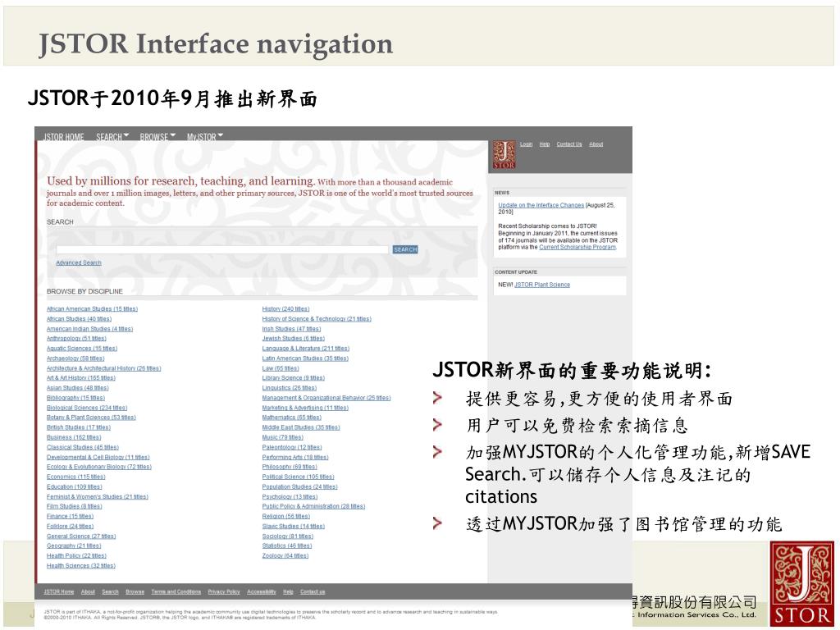The width and height of the screenshot is (840, 630).
Task: Browse Zoology (64 titles)
Action: (x=285, y=556)
